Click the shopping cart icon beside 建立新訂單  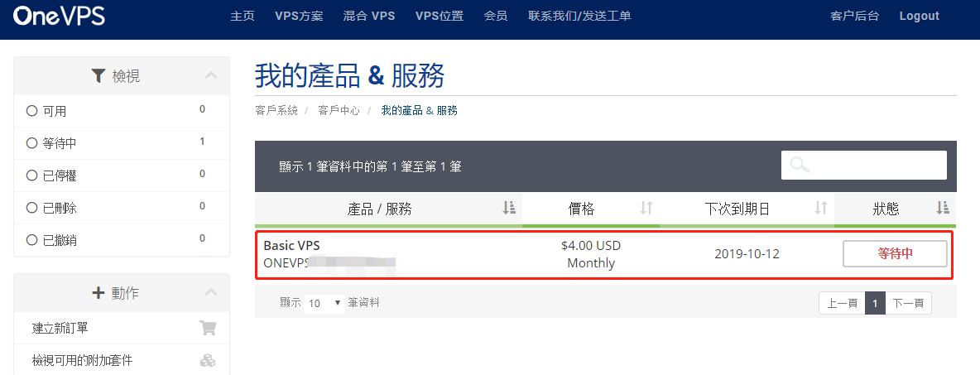208,328
